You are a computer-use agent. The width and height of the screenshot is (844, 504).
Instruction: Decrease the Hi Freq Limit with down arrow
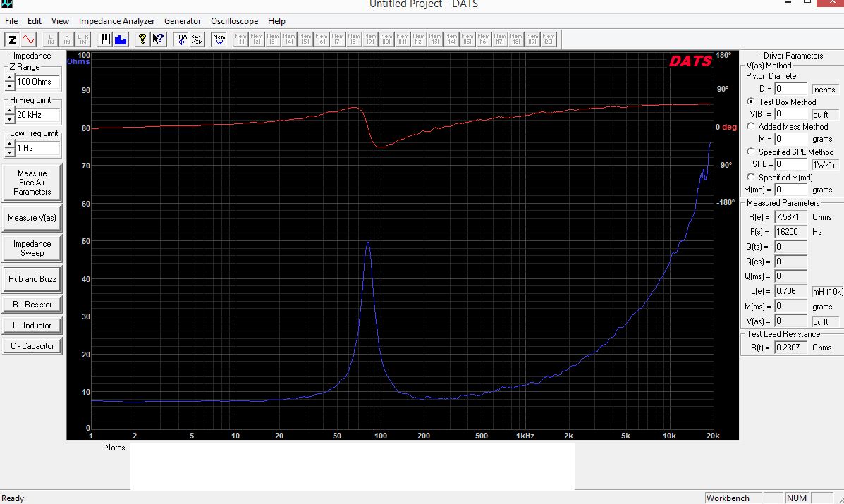click(9, 119)
